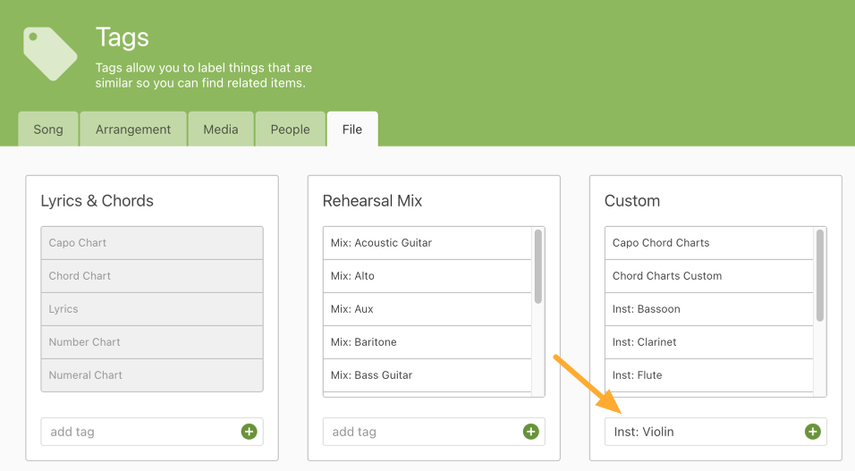Select the Number Chart tag
Viewport: 855px width, 471px height.
click(152, 342)
